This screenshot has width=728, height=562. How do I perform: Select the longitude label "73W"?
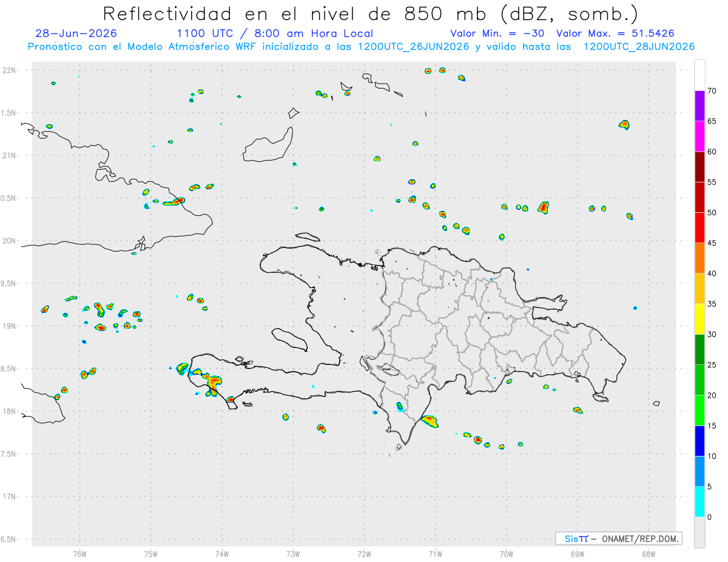click(293, 554)
